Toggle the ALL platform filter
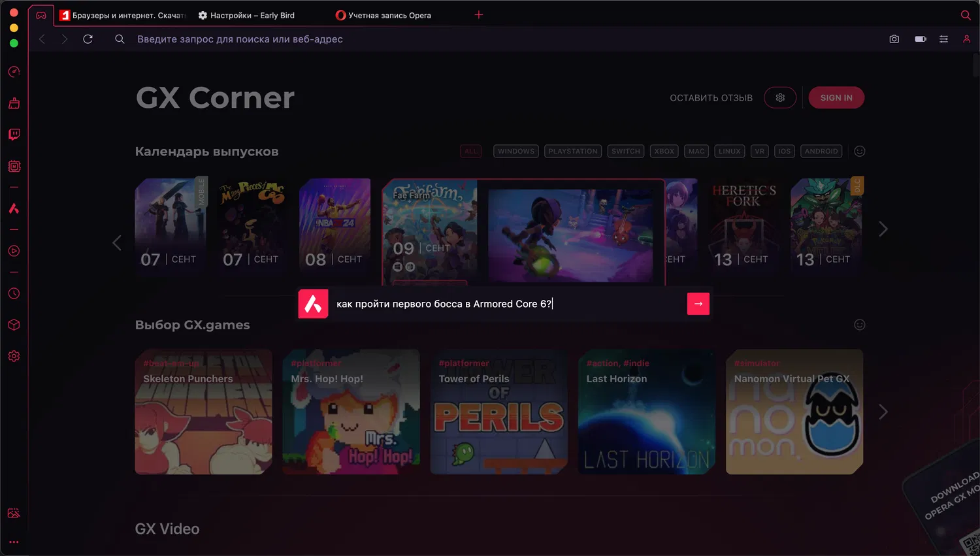 tap(471, 151)
